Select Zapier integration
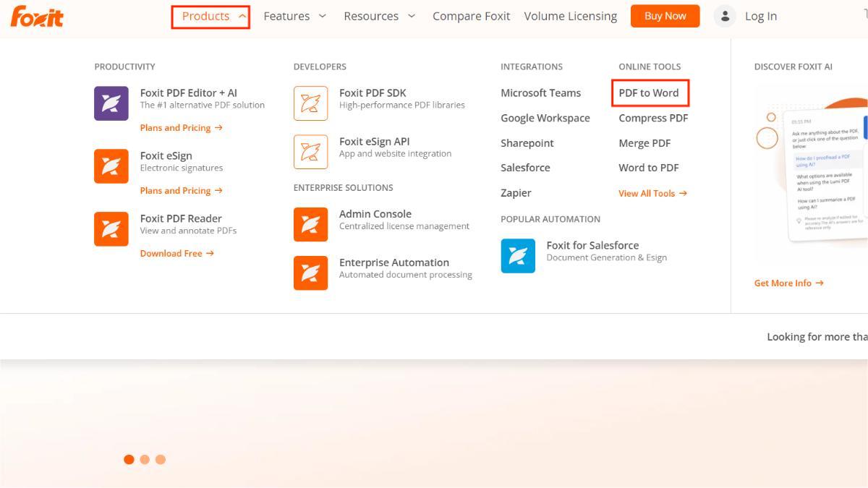Screen dimensions: 868x488 click(x=516, y=193)
